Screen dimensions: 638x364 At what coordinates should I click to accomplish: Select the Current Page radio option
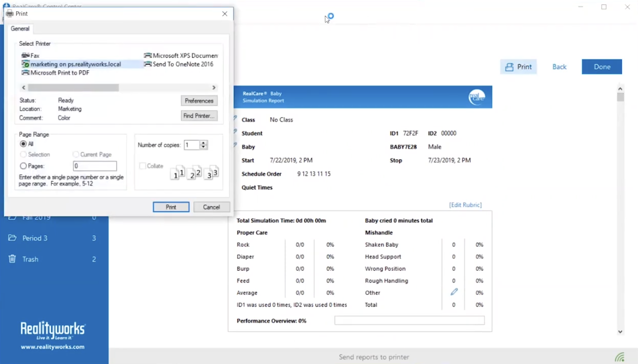click(76, 154)
